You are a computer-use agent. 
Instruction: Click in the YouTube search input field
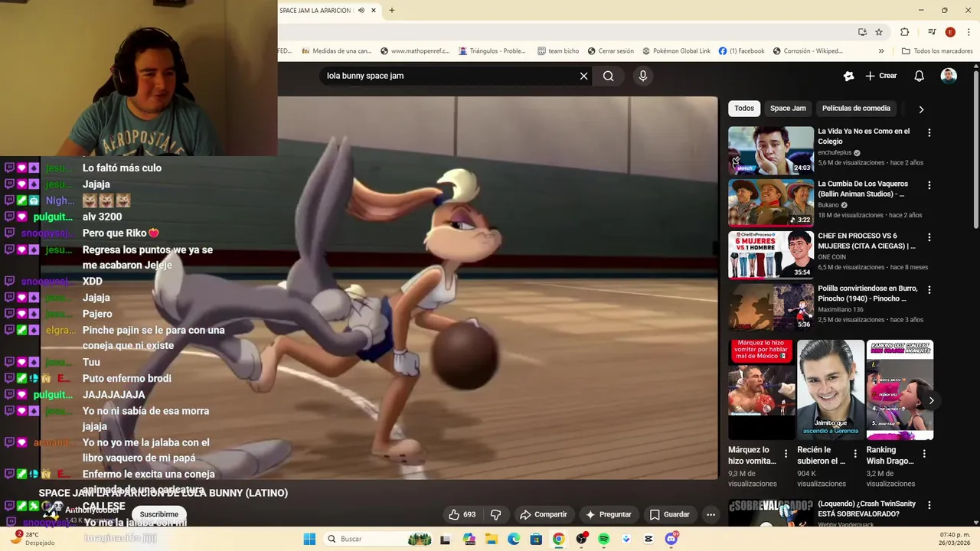point(451,76)
